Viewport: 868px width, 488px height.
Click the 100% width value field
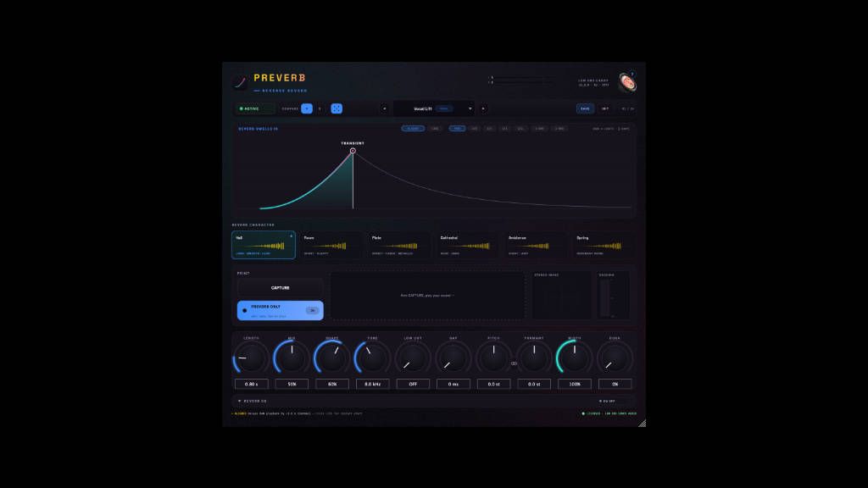point(575,384)
